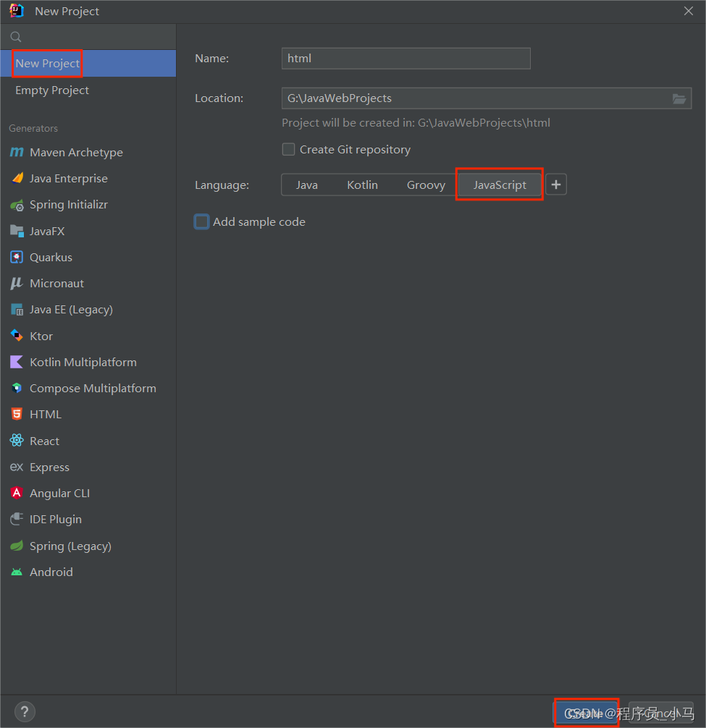This screenshot has height=728, width=706.
Task: Enable Create Git repository checkbox
Action: click(288, 150)
